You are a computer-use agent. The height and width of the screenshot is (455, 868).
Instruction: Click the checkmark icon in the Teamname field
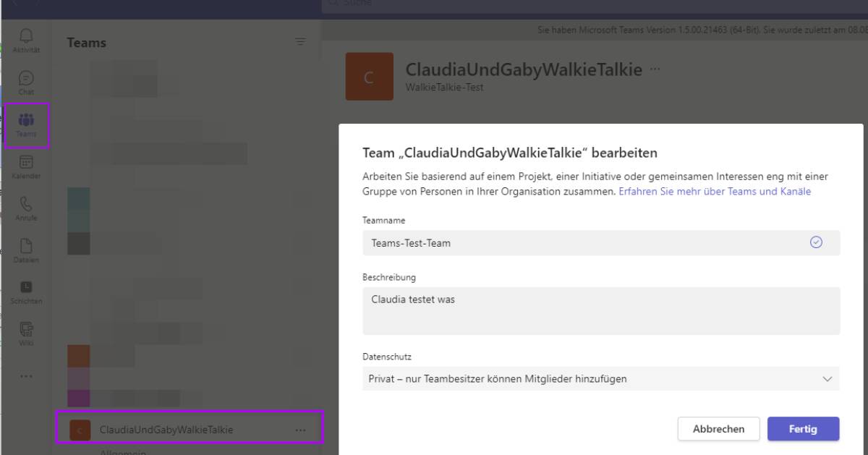click(x=817, y=242)
